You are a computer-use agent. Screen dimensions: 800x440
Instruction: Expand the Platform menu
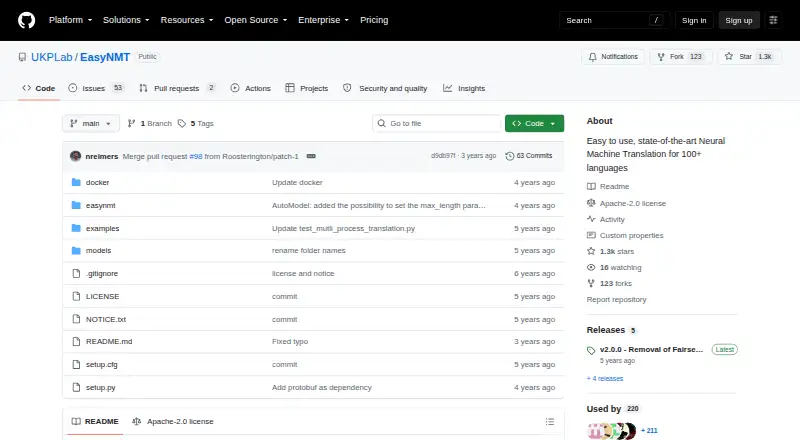70,20
